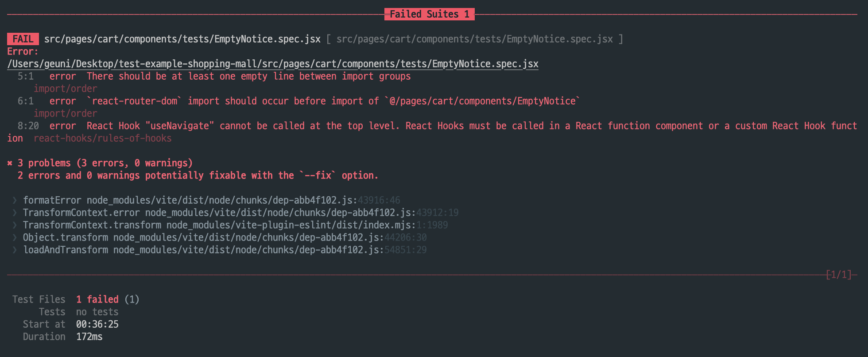Screen dimensions: 868x357
Task: Click the white EmptyNotice.spec.jsx path after FAIL
Action: click(182, 39)
